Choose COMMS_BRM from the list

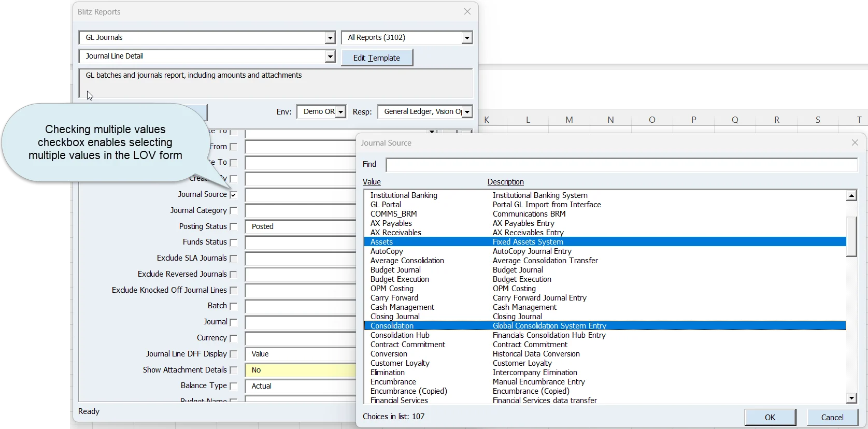605,214
